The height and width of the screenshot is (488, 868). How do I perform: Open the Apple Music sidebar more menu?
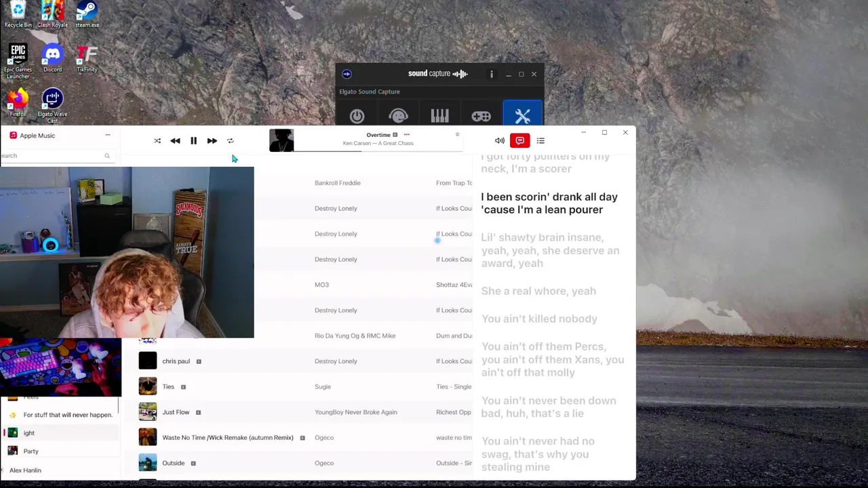107,135
